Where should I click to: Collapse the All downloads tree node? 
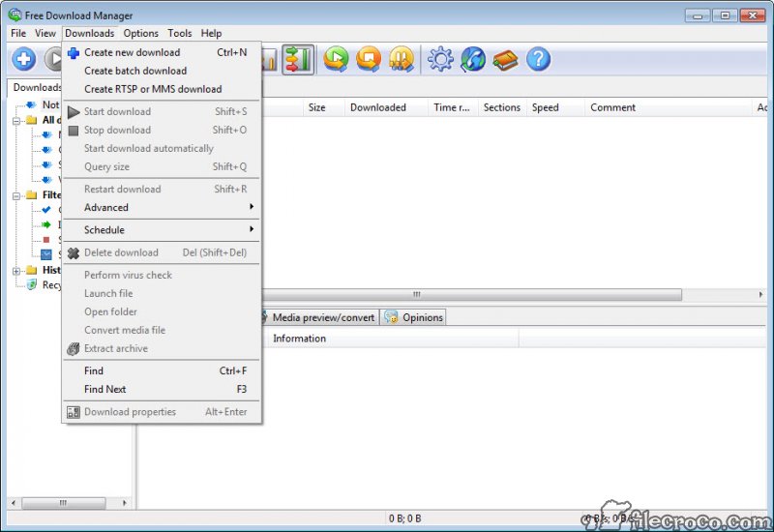coord(16,120)
